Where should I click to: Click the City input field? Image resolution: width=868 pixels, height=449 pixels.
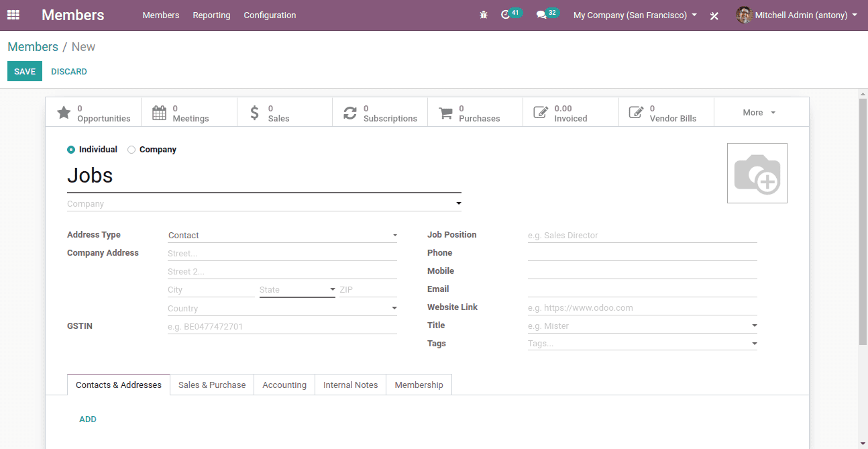coord(211,290)
